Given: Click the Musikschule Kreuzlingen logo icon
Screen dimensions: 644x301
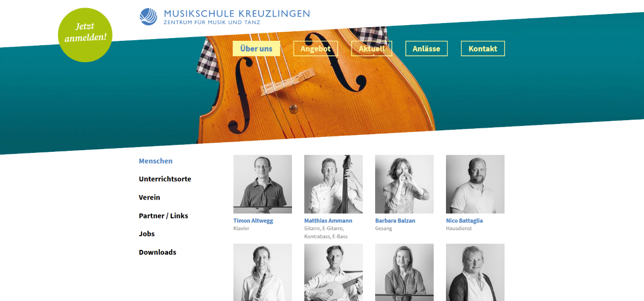Looking at the screenshot, I should (x=149, y=17).
